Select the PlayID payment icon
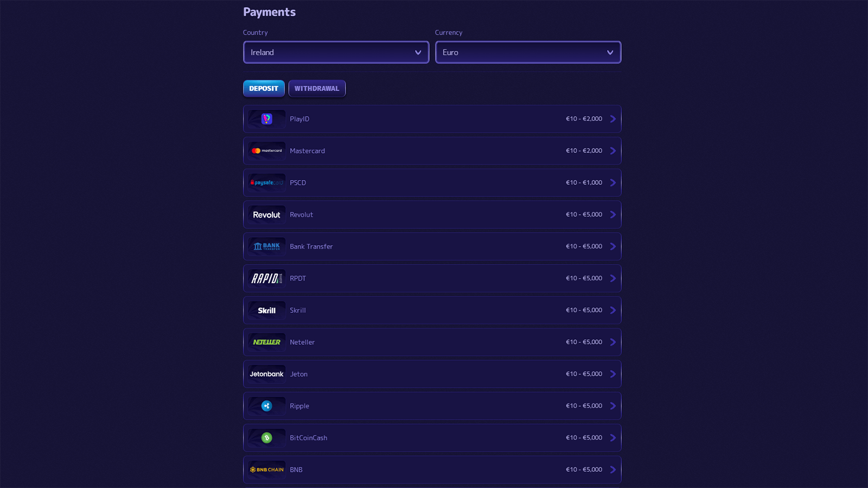The width and height of the screenshot is (868, 488). [266, 119]
